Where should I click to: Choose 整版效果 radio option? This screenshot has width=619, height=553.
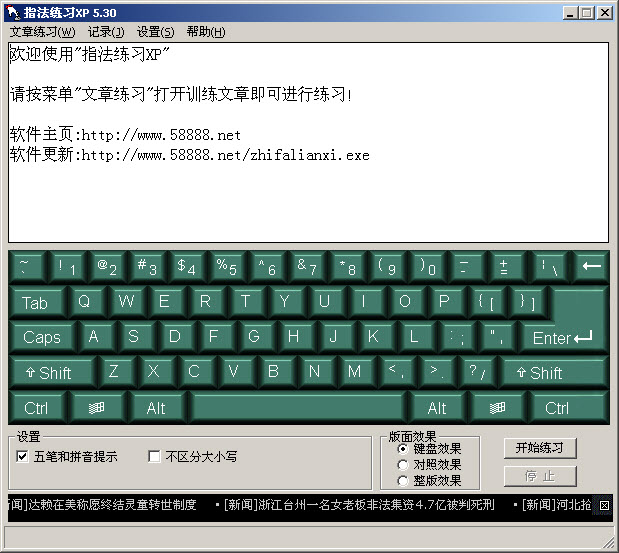[403, 480]
